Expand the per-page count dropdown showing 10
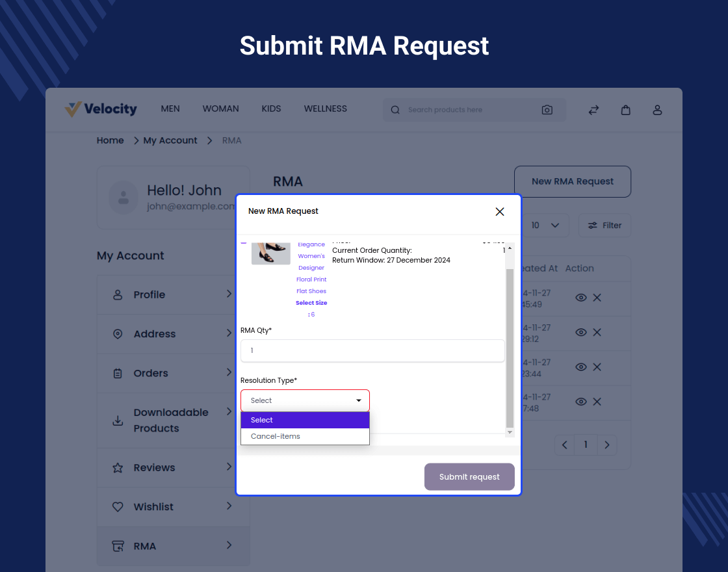728x572 pixels. click(545, 226)
